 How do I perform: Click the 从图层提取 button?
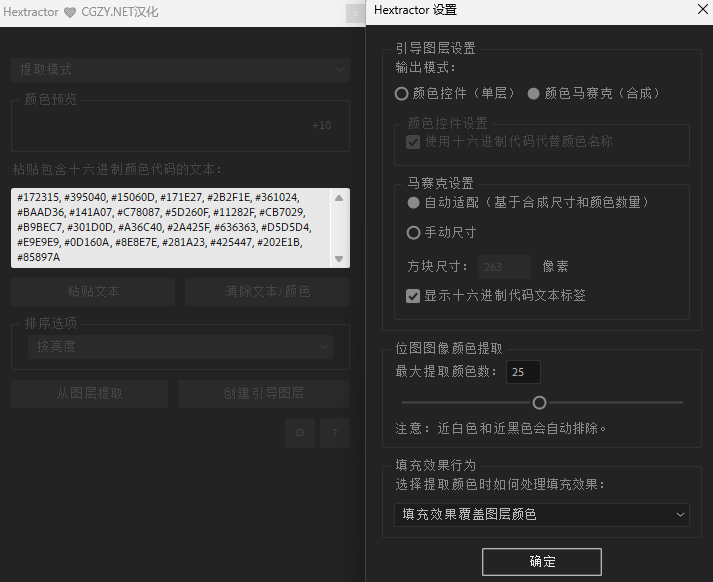pyautogui.click(x=90, y=394)
